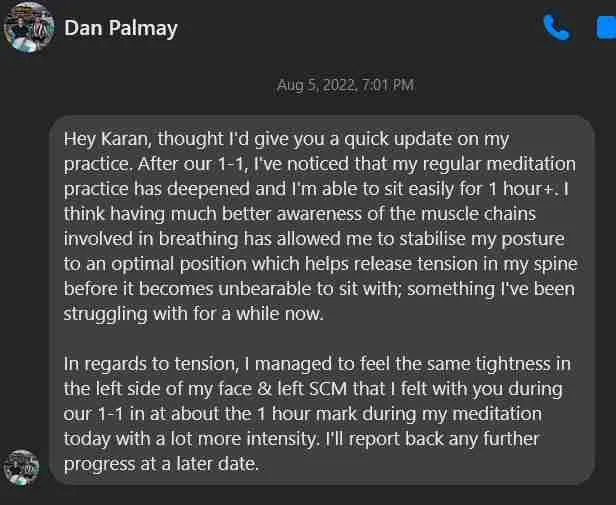Click the word "SCM" in the message
Image resolution: width=616 pixels, height=505 pixels.
pyautogui.click(x=328, y=389)
